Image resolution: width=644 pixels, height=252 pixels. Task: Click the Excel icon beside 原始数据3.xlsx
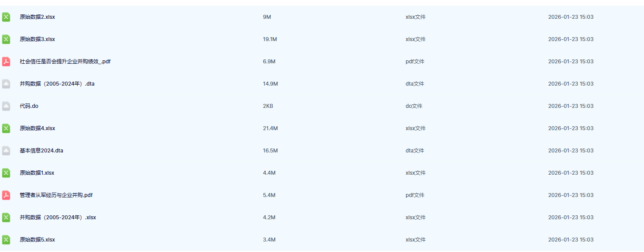pyautogui.click(x=6, y=39)
